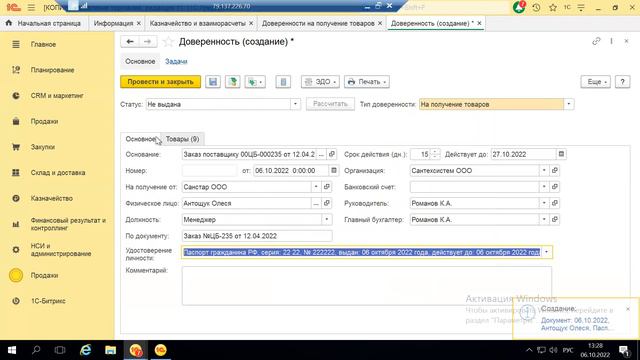640x360 pixels.
Task: Go forward with the right arrow
Action: (147, 41)
